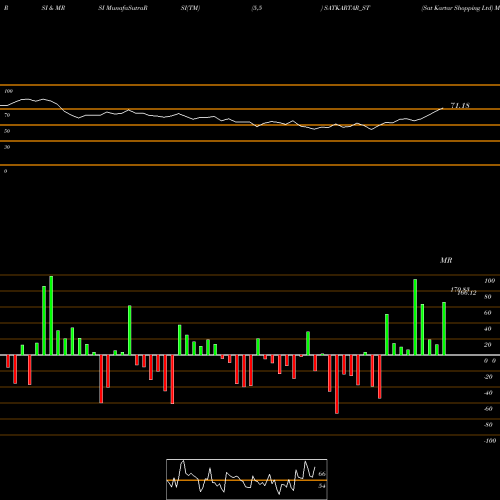The height and width of the screenshot is (500, 500).
Task: Select the 'SI & MR' header text
Action: (x=53, y=8)
